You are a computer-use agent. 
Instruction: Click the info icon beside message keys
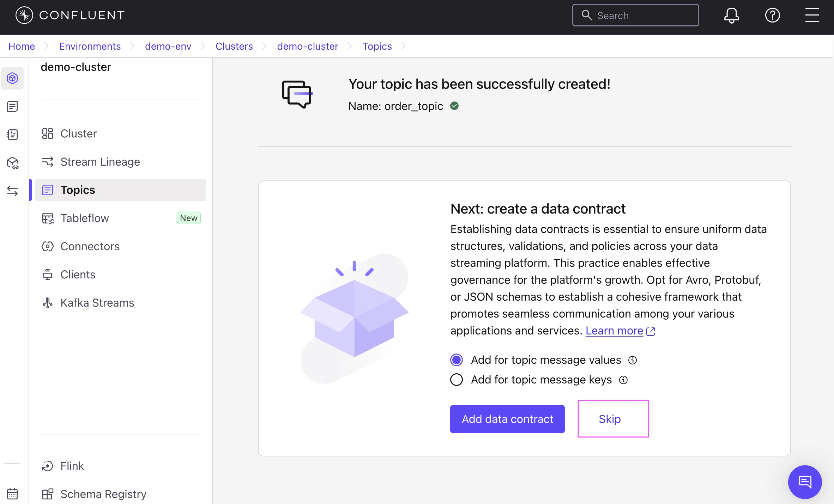tap(623, 380)
